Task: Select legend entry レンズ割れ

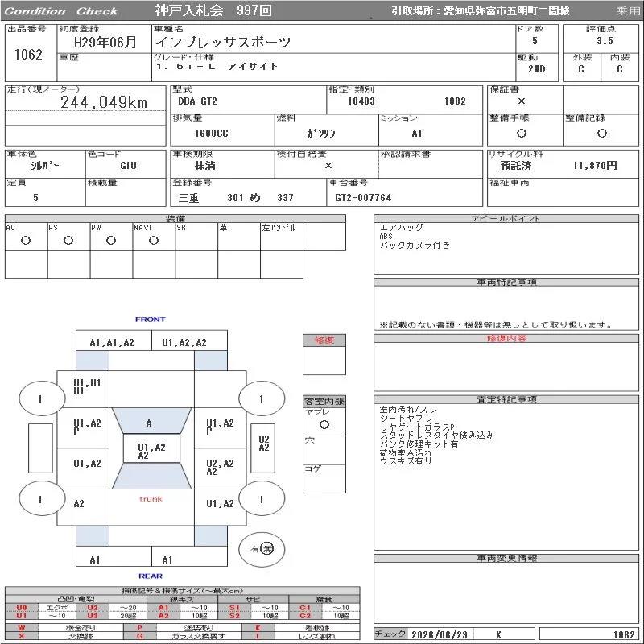Action: (x=317, y=636)
